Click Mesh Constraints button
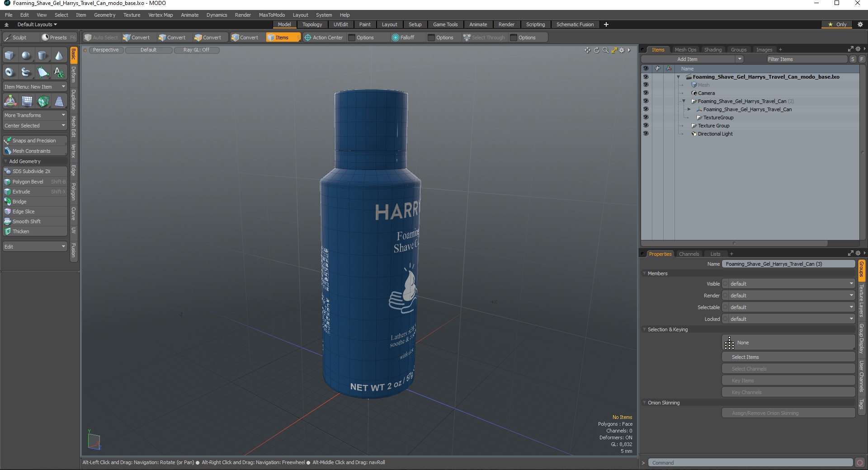The image size is (868, 470). [35, 151]
